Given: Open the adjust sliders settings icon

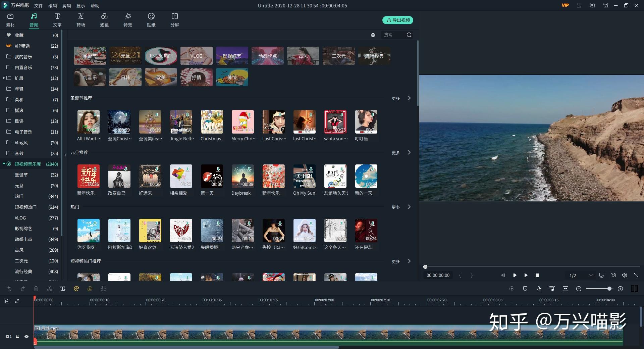Looking at the screenshot, I should point(103,289).
